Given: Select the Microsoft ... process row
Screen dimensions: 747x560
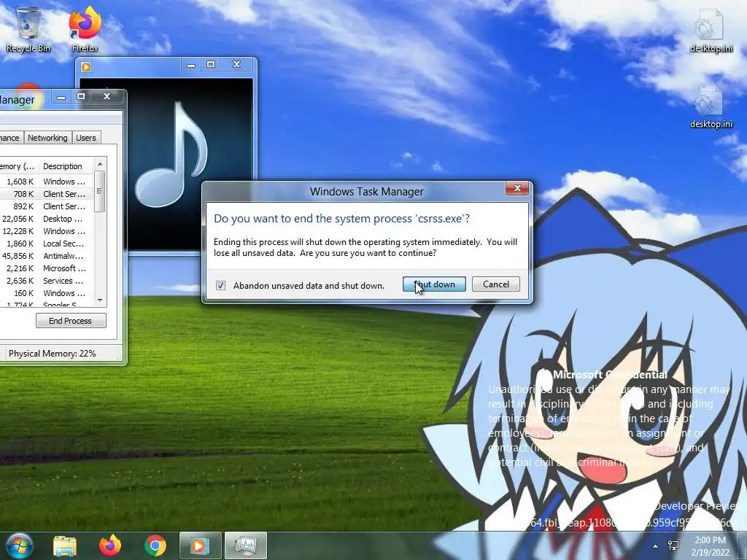Looking at the screenshot, I should [x=47, y=268].
